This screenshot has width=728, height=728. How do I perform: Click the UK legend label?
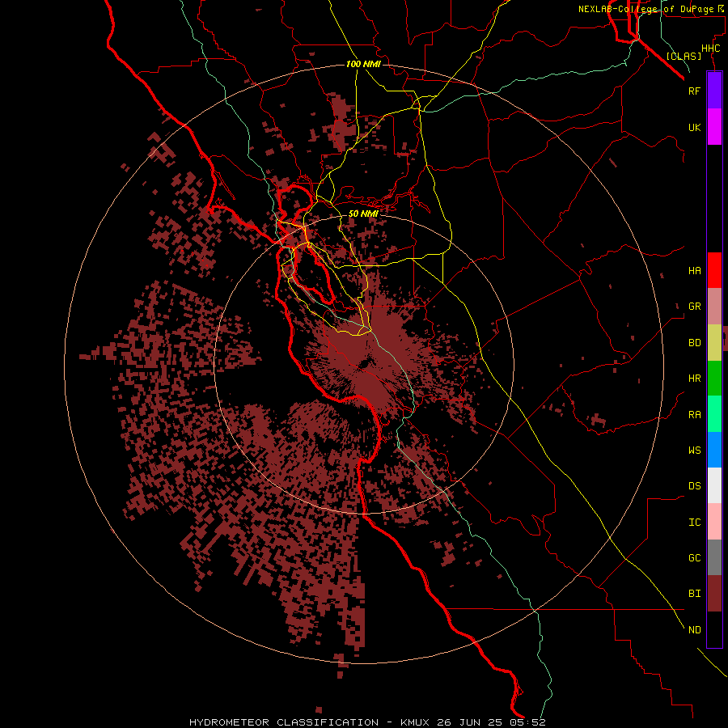pos(694,127)
